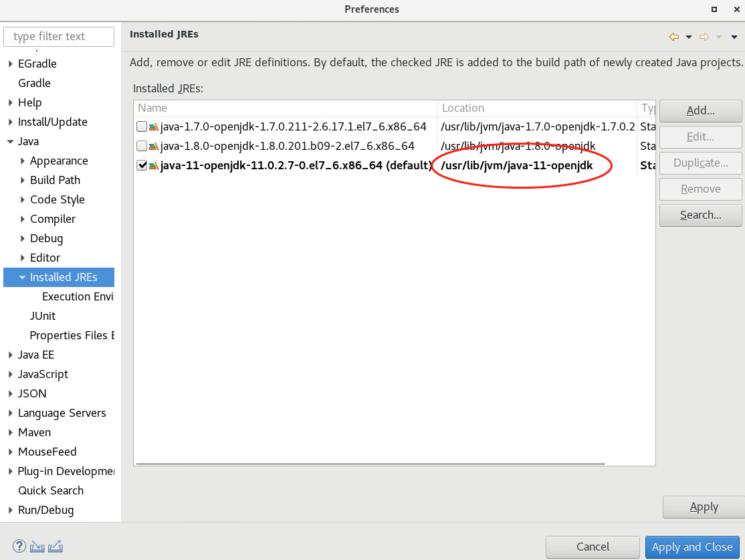
Task: Open the Compiler preferences entry
Action: [53, 219]
